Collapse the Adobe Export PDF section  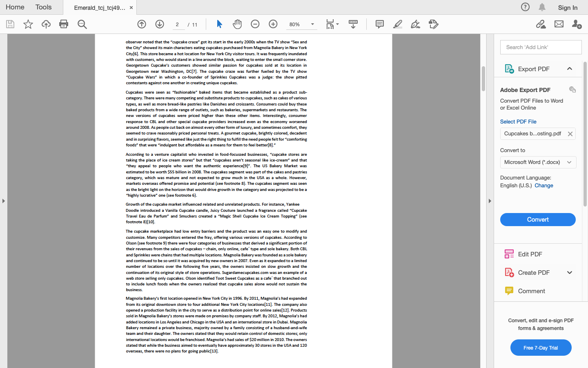[570, 69]
